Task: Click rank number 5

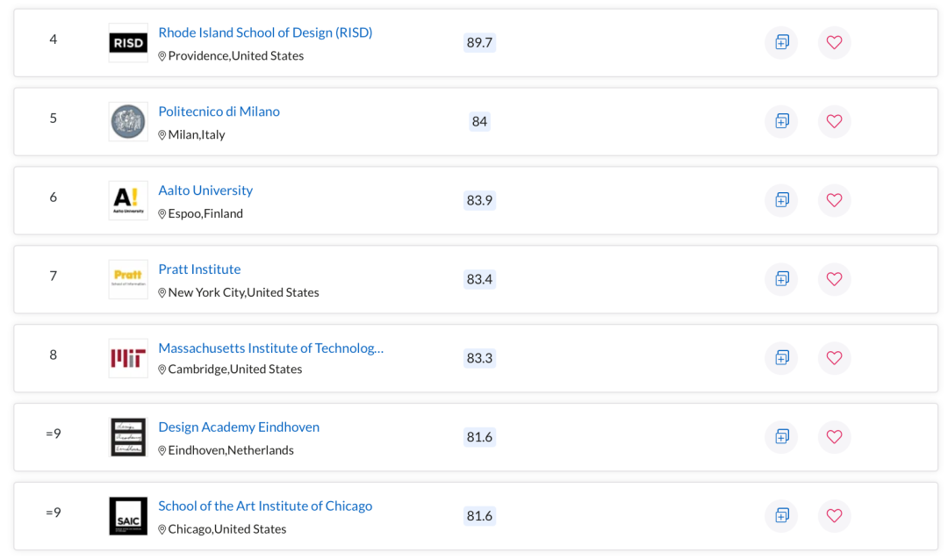Action: tap(54, 118)
